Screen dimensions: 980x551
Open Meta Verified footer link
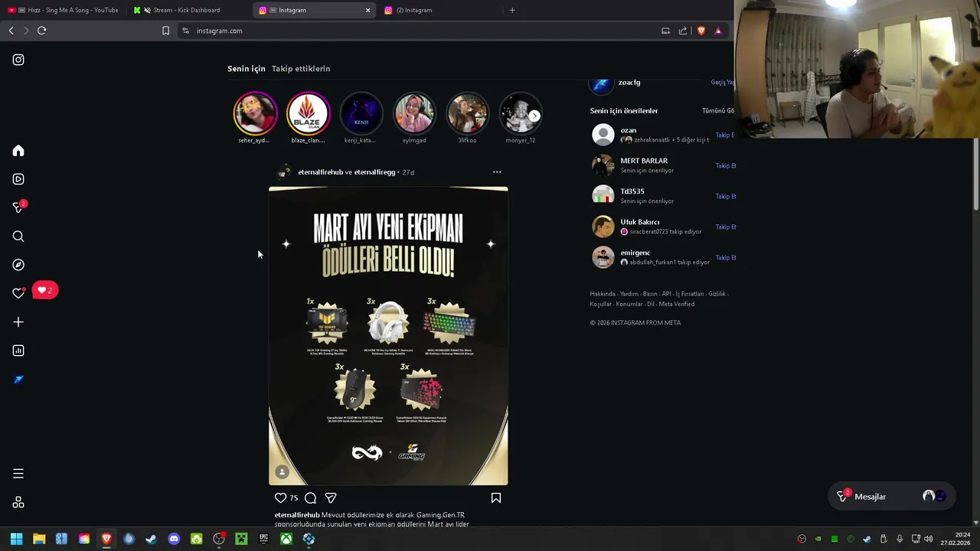coord(677,304)
